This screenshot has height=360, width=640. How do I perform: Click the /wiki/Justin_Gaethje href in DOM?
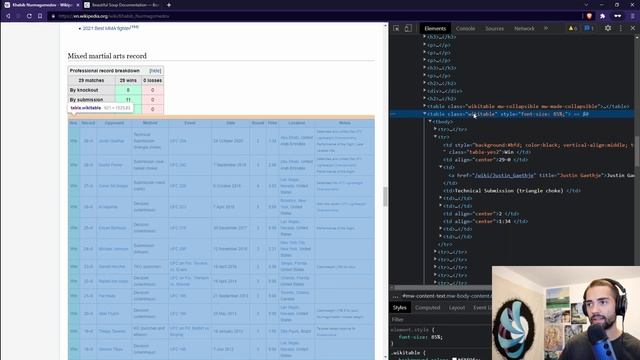(504, 175)
